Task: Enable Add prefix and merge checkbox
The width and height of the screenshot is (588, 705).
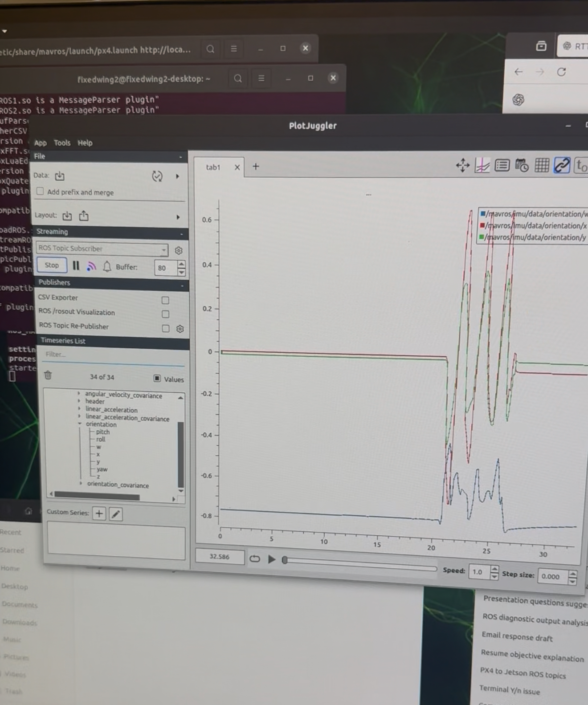Action: tap(40, 192)
